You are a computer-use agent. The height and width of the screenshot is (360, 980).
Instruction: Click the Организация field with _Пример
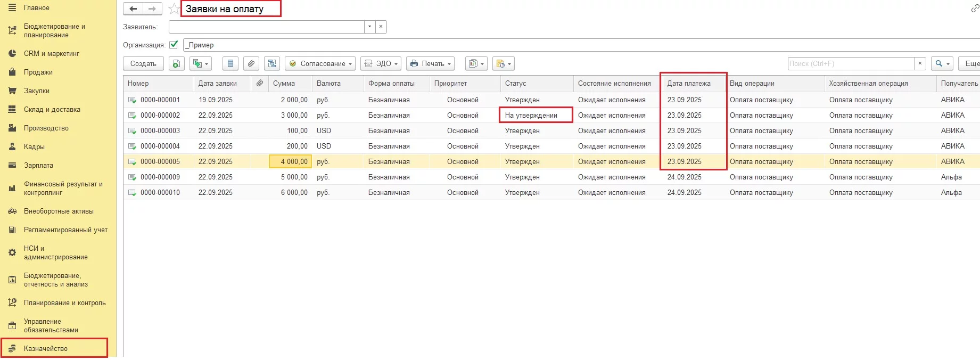pos(581,45)
